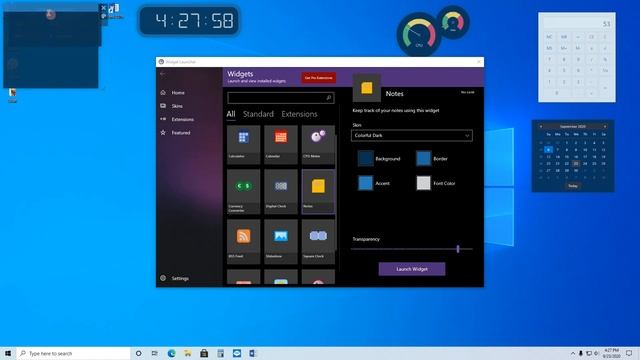This screenshot has height=360, width=640.
Task: Switch to the Extensions tab
Action: (x=299, y=114)
